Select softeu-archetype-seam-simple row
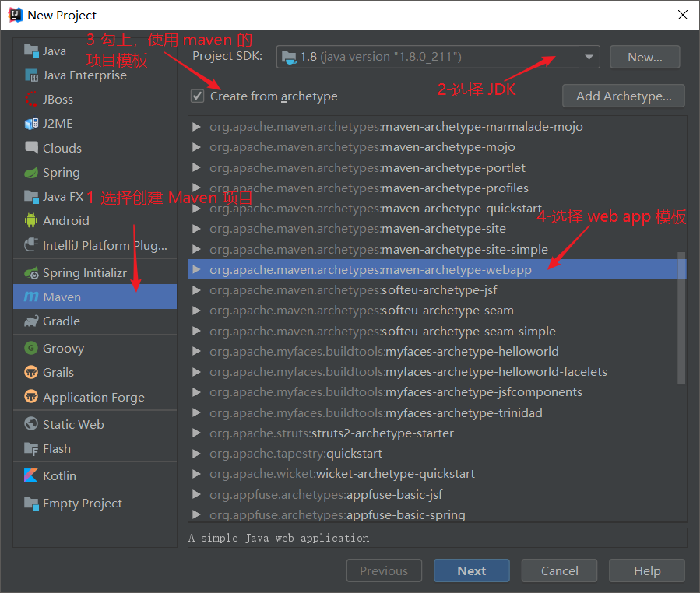 click(437, 331)
